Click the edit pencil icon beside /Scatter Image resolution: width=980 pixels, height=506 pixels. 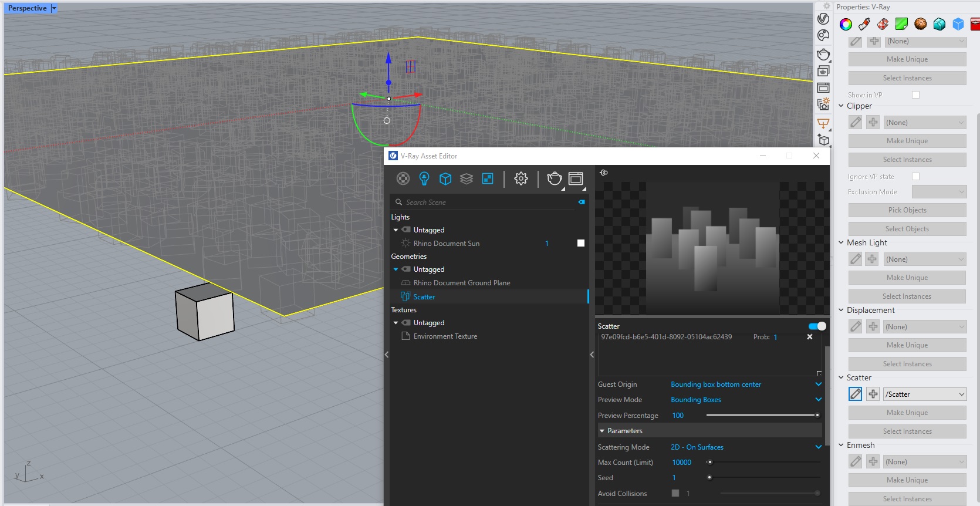tap(856, 394)
